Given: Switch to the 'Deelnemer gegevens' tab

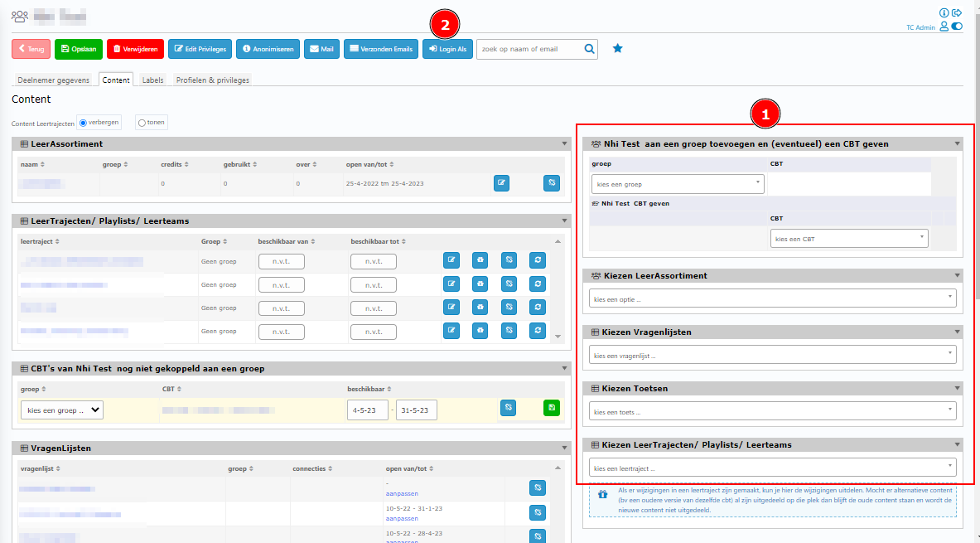Looking at the screenshot, I should (x=54, y=80).
